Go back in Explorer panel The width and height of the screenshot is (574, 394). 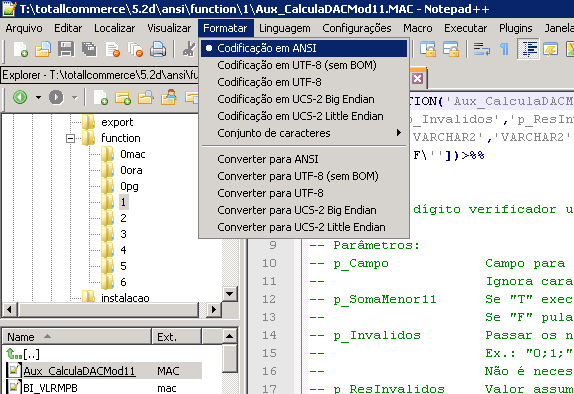(x=20, y=97)
